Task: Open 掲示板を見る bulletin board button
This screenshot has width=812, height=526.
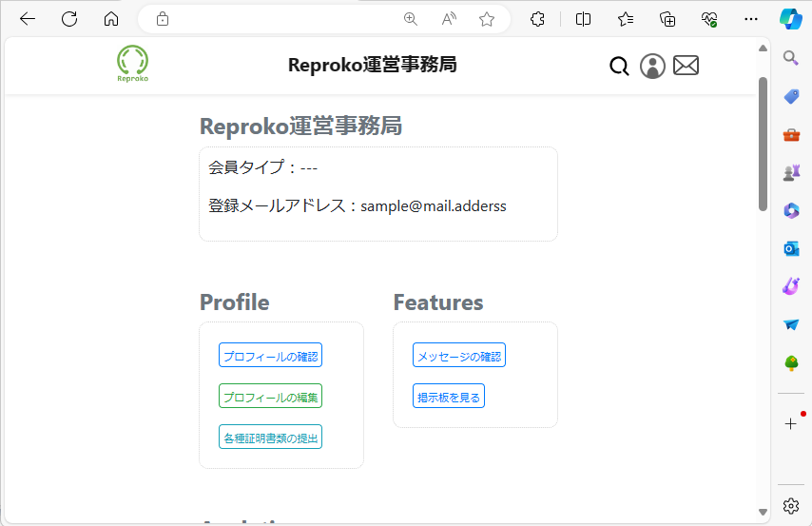Action: (x=449, y=397)
